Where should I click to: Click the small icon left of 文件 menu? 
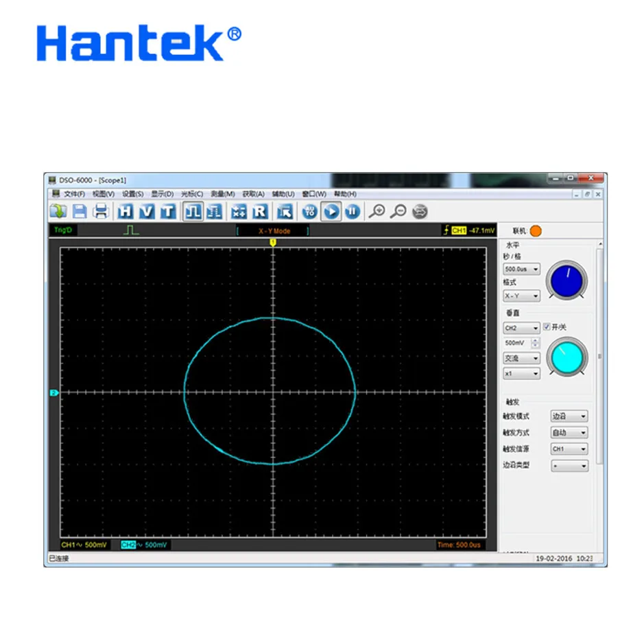pyautogui.click(x=56, y=193)
